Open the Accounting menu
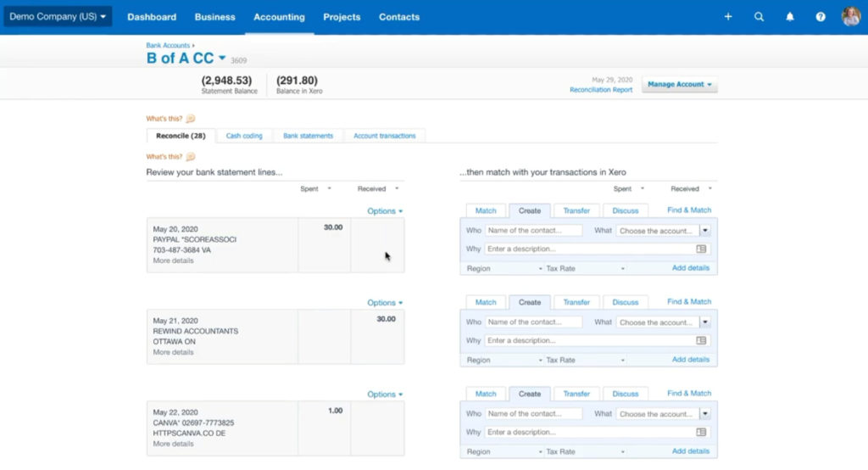Viewport: 868px width, 470px height. [279, 17]
